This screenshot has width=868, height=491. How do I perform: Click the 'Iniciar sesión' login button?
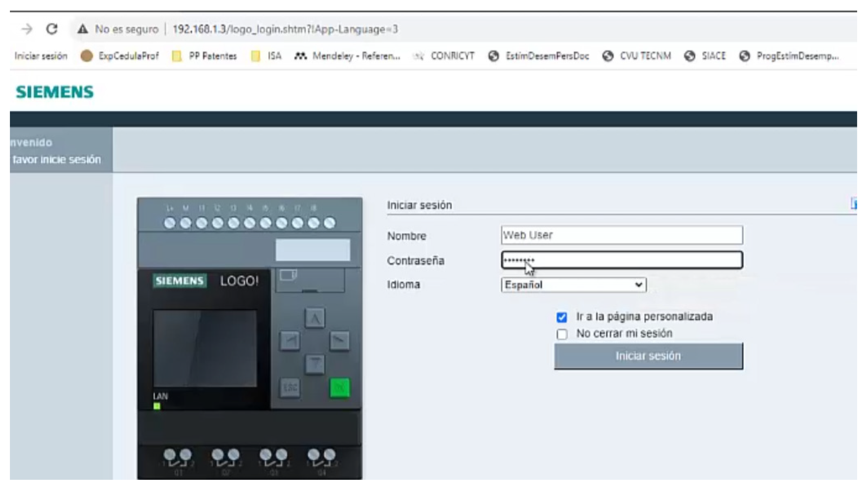click(648, 356)
